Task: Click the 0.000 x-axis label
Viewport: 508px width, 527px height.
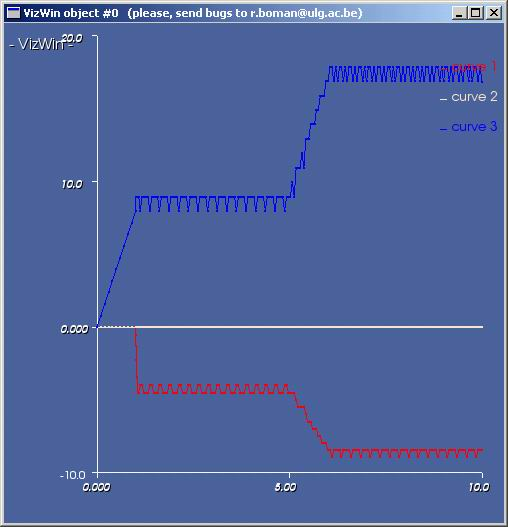Action: (96, 487)
